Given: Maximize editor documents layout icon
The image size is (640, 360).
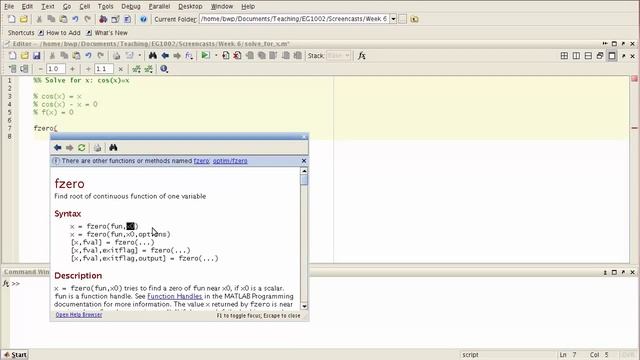Looking at the screenshot, I should click(x=612, y=56).
